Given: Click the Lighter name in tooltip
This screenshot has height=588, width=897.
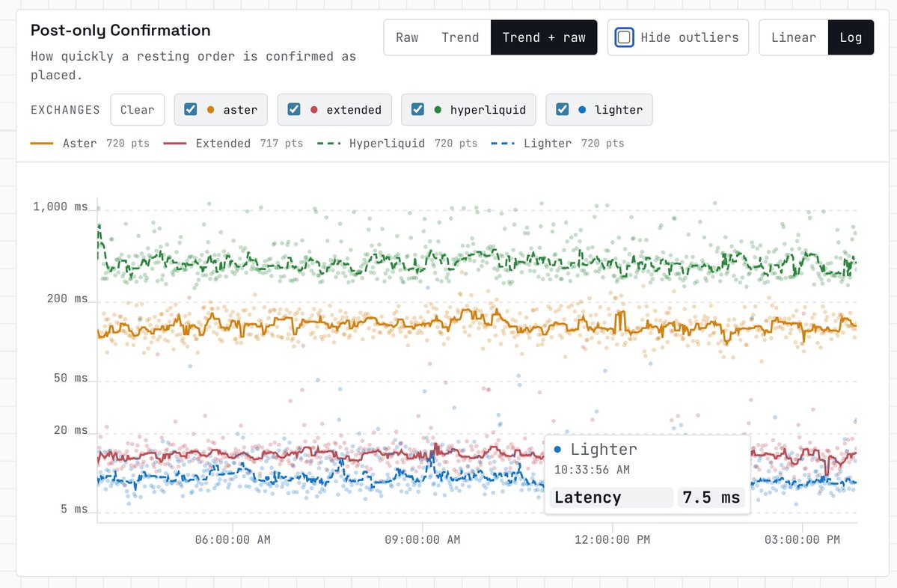Looking at the screenshot, I should click(x=604, y=450).
